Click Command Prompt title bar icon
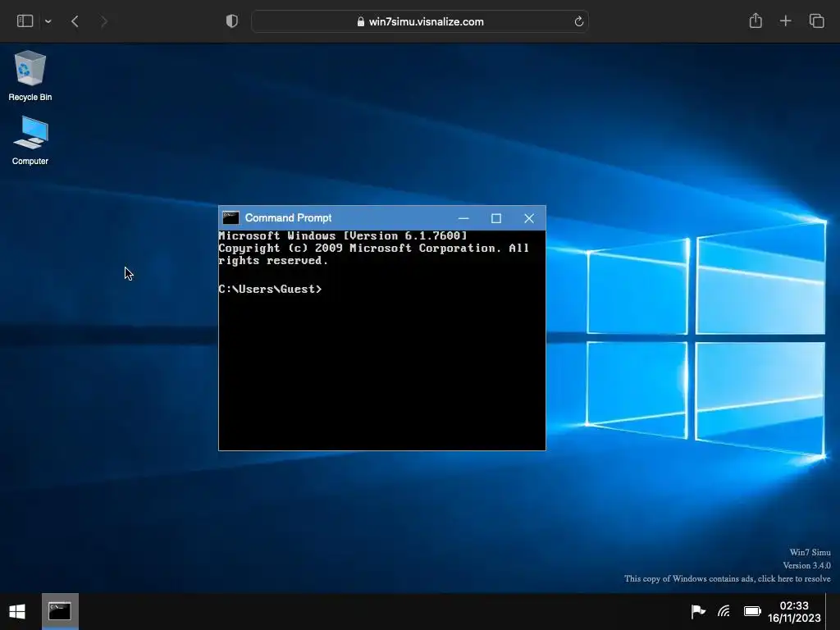This screenshot has height=630, width=840. point(231,218)
